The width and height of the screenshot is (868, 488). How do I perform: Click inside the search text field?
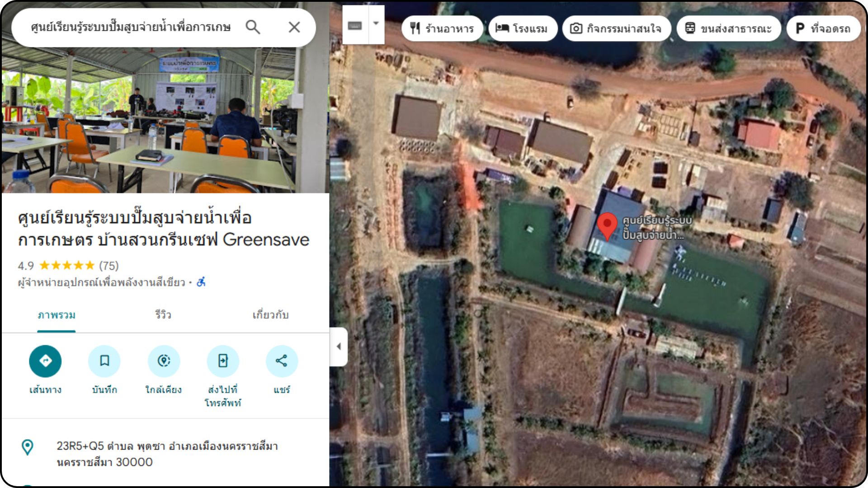tap(130, 28)
